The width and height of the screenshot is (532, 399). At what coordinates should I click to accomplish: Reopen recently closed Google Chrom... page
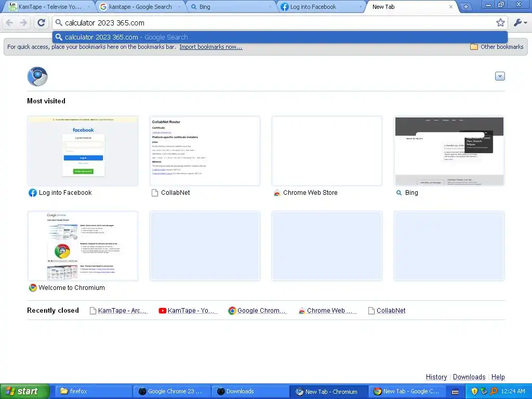tap(258, 311)
